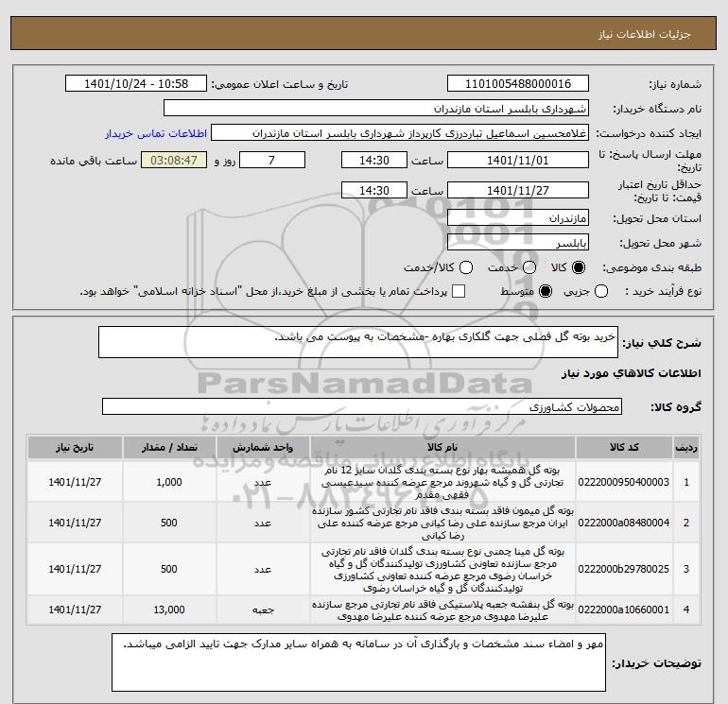Click the تعداد / مقدار column header
Screen dimensions: 728x704
(169, 447)
